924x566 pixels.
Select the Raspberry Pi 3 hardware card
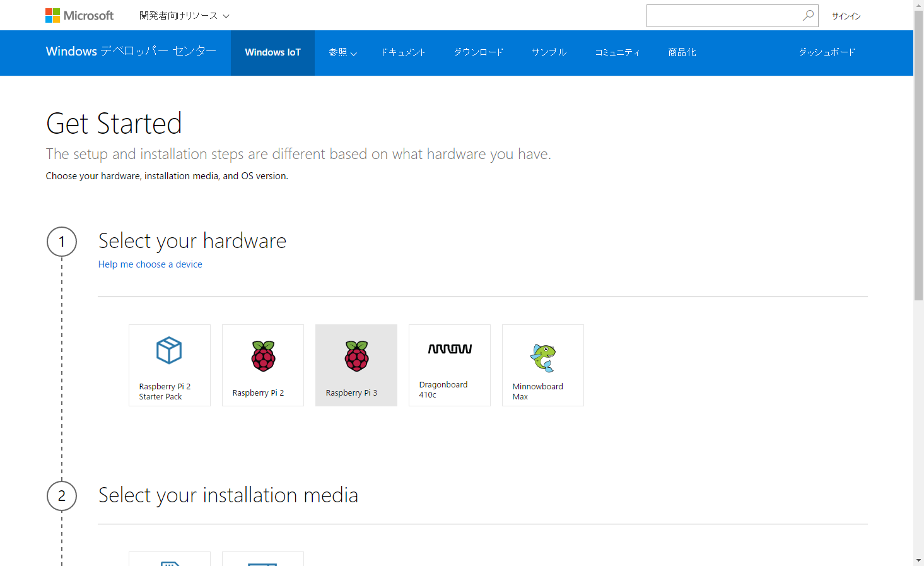coord(356,365)
